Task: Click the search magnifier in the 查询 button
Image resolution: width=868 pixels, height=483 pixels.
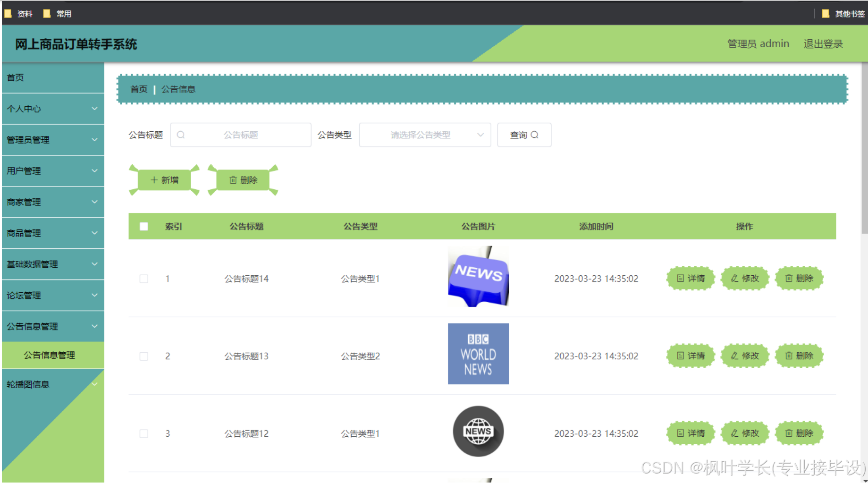Action: [x=534, y=135]
